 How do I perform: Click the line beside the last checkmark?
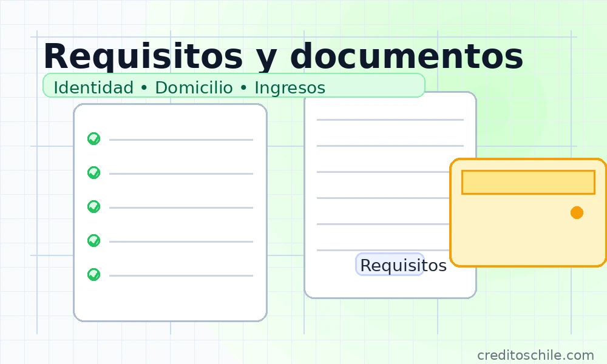click(181, 276)
